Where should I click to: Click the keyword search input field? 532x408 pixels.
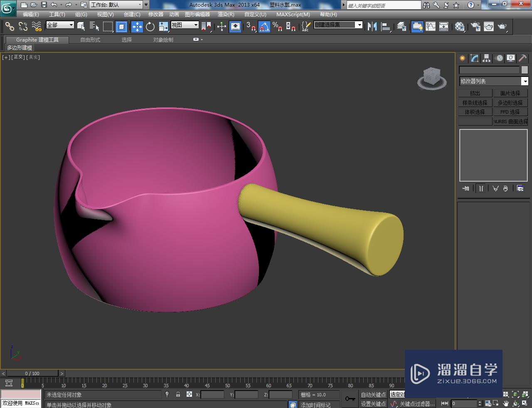384,5
